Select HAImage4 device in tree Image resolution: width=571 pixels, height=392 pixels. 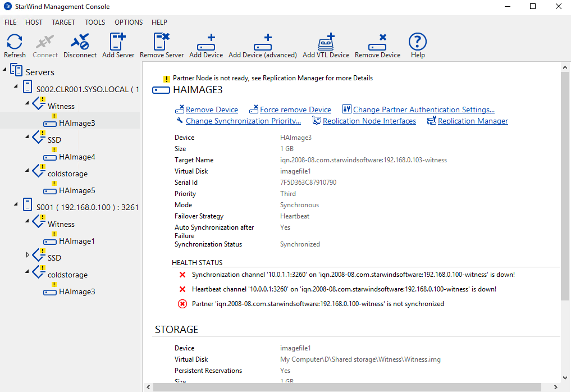point(77,157)
